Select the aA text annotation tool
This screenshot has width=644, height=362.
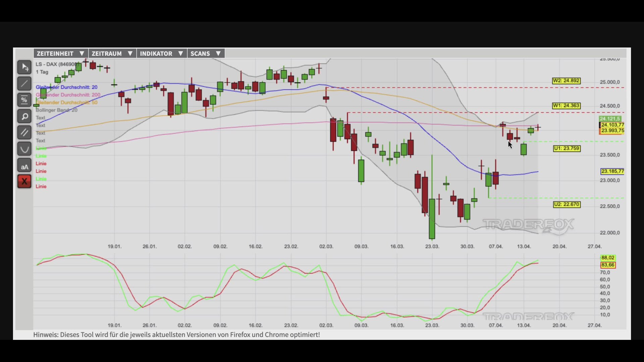[24, 166]
